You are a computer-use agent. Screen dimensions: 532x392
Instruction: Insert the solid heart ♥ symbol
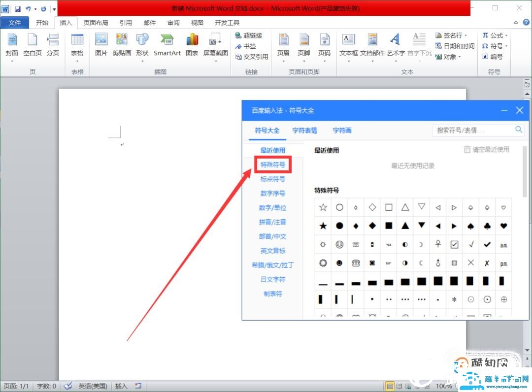(503, 226)
